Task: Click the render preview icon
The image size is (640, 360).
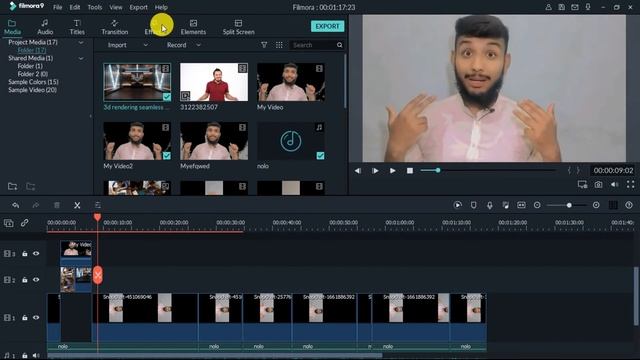Action: tap(458, 205)
